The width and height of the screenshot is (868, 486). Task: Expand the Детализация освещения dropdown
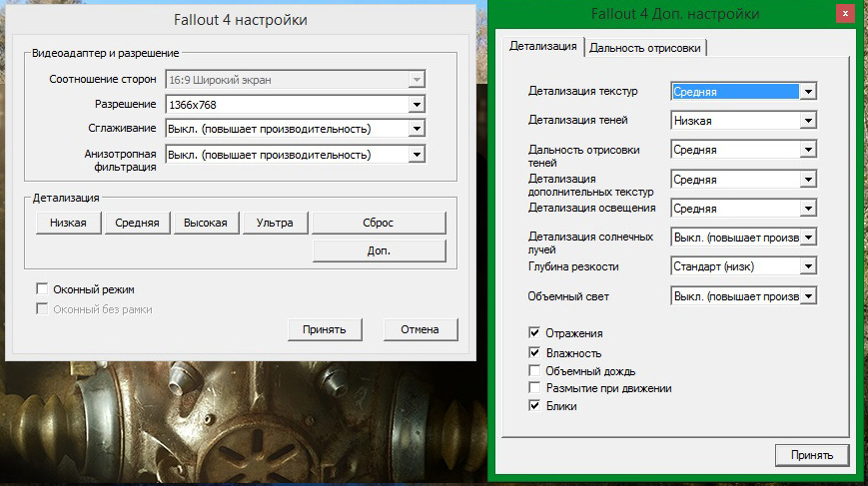point(743,209)
